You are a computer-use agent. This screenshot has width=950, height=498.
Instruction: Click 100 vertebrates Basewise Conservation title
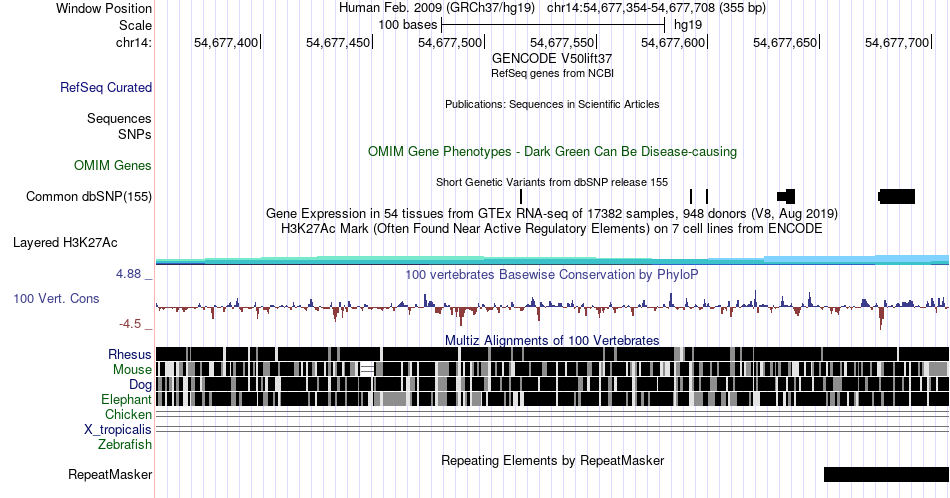(x=552, y=274)
